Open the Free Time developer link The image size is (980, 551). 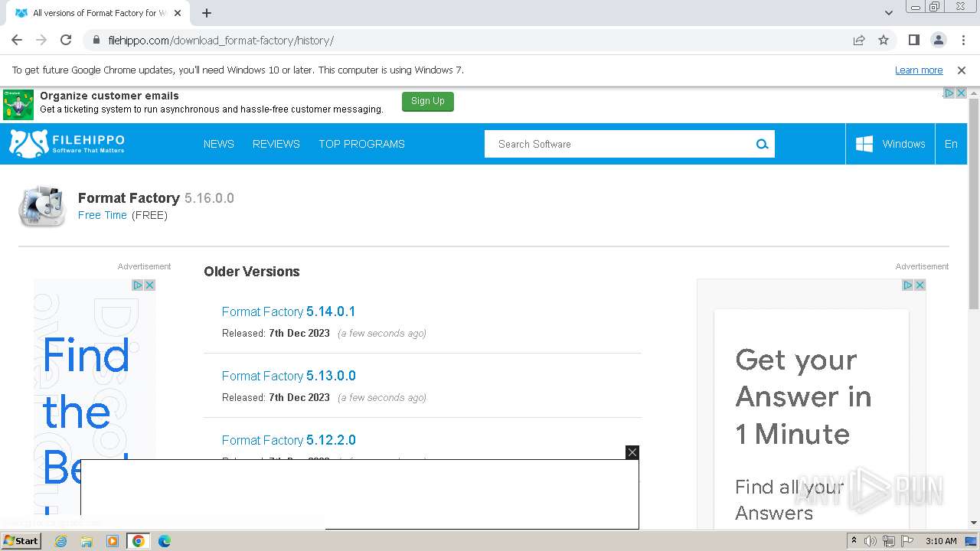pyautogui.click(x=103, y=215)
